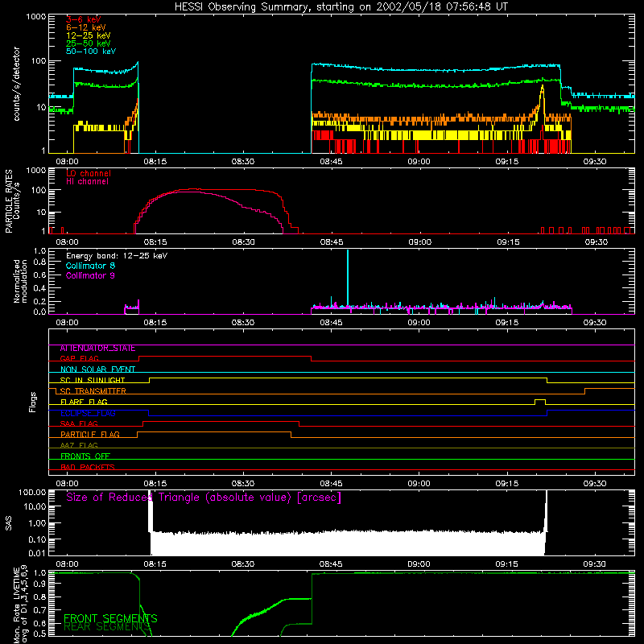Click the Energy band: 12-25 keV label
Viewport: 644px width, 644px height.
[x=117, y=256]
